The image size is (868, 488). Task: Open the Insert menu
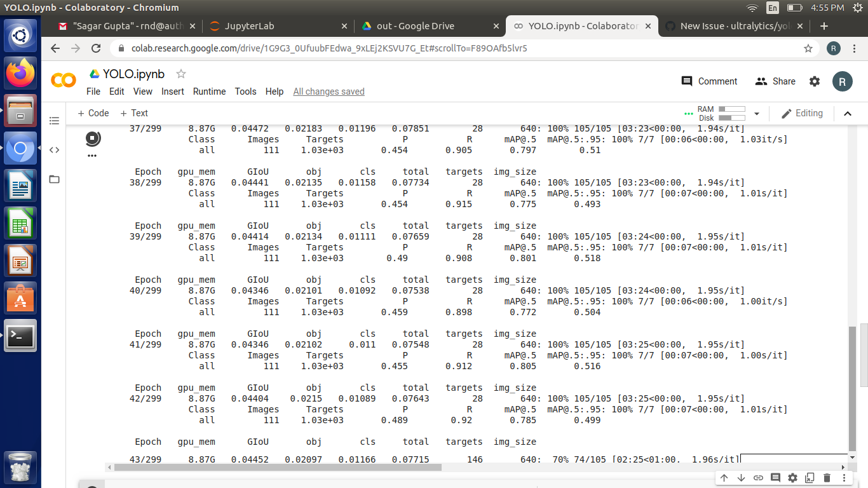pos(172,91)
